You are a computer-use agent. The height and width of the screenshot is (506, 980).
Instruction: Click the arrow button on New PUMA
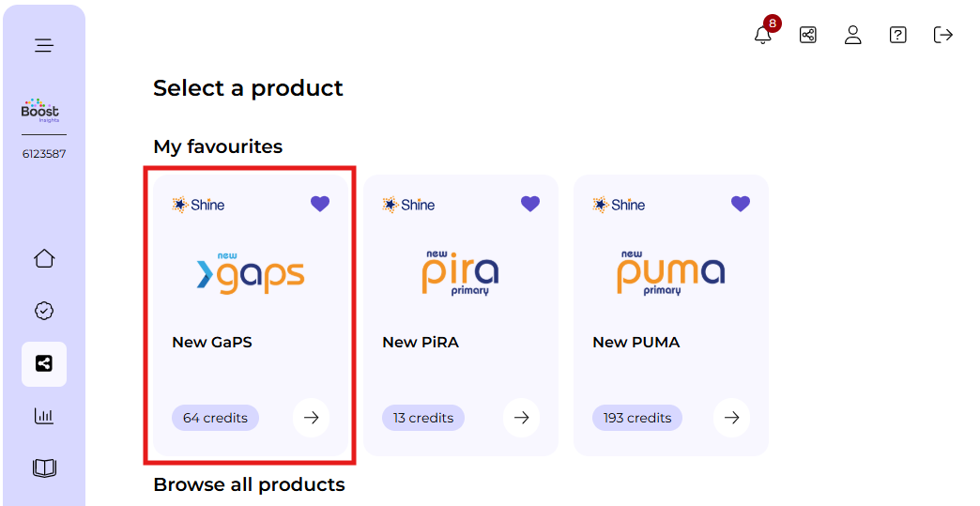(731, 418)
